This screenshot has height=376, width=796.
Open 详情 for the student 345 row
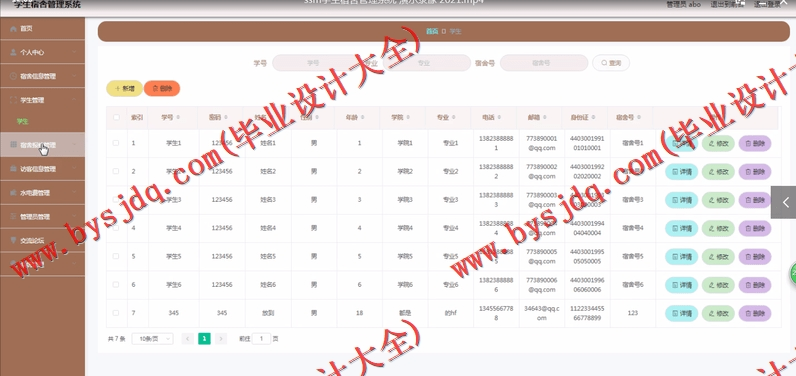(682, 314)
